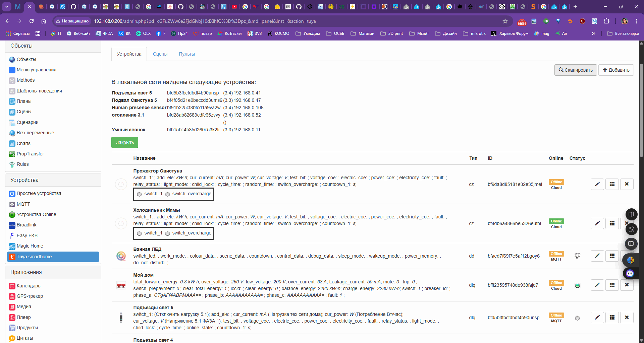Open browser extensions puzzle icon
644x343 pixels.
point(606,21)
